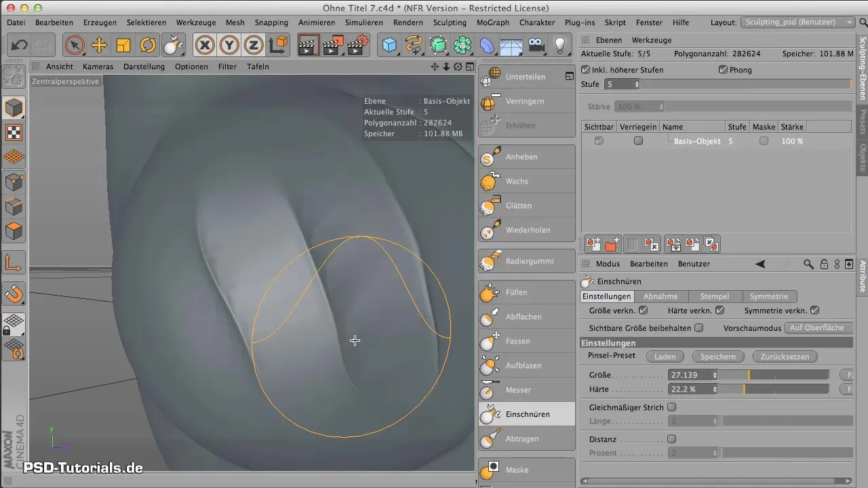Click the Größe slider bar
Image resolution: width=868 pixels, height=488 pixels.
pyautogui.click(x=773, y=374)
